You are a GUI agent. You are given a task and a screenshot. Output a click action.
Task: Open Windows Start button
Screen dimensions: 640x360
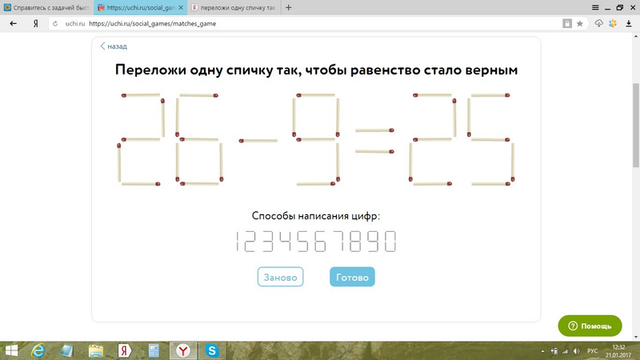pos(11,351)
